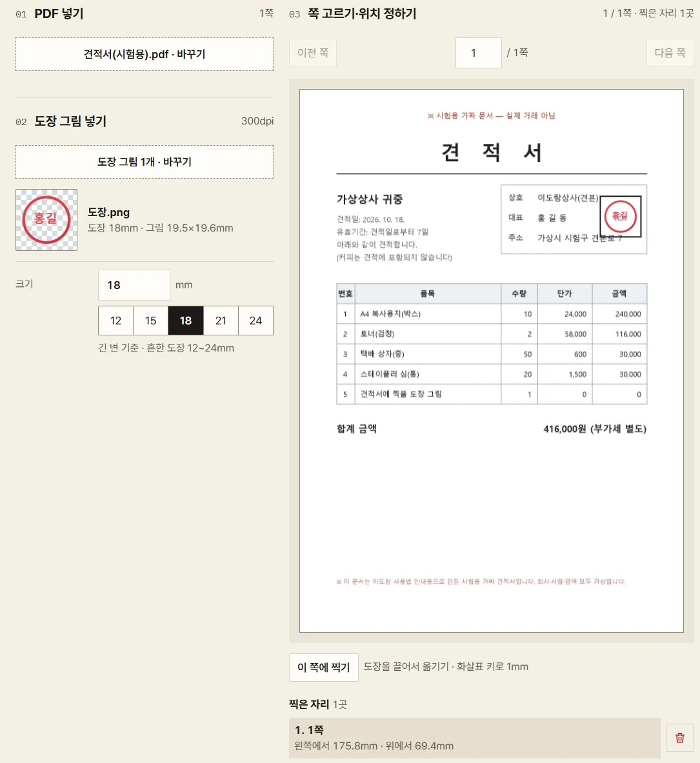Image resolution: width=700 pixels, height=763 pixels.
Task: Go to next page with 다음 쪽
Action: point(670,52)
